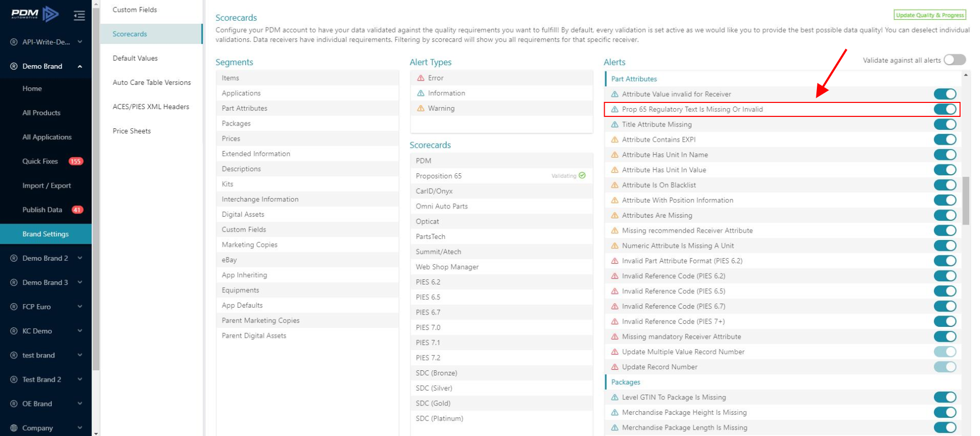Collapse the Demo Brand menu chevron
The height and width of the screenshot is (436, 980).
point(80,66)
